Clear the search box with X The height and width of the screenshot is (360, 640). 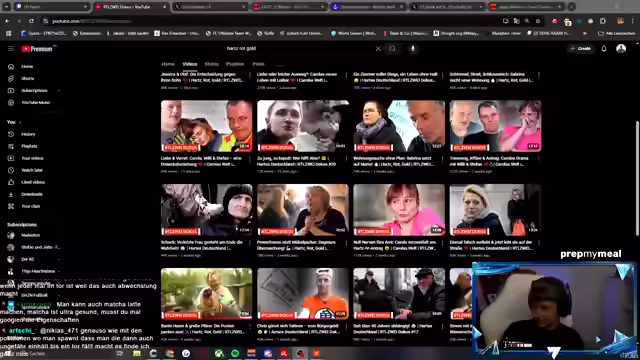378,49
